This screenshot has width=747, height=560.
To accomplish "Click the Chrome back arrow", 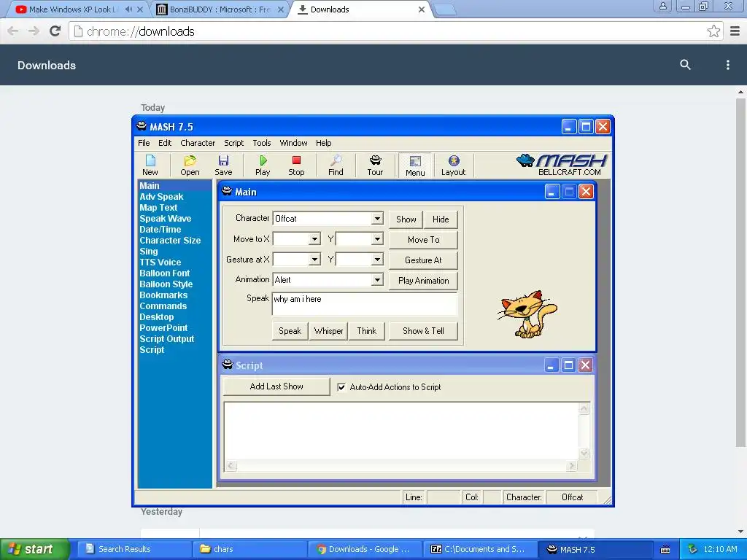I will (13, 31).
